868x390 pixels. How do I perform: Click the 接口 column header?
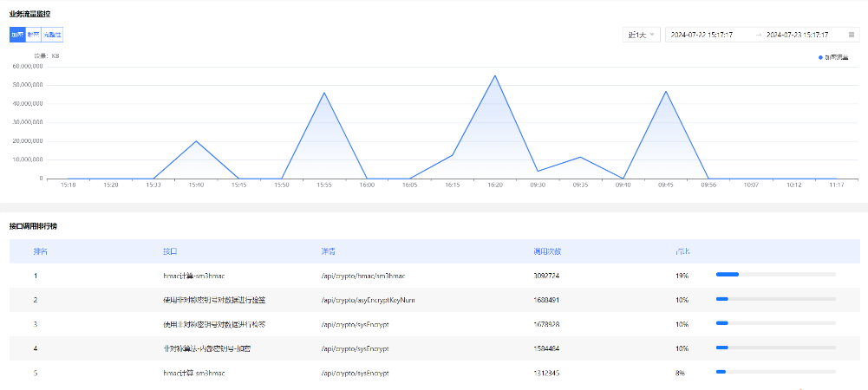(170, 251)
